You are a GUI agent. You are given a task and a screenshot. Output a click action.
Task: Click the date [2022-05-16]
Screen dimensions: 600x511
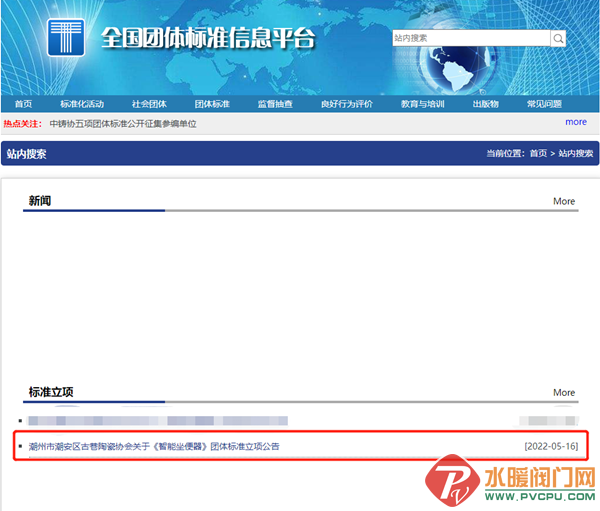[551, 446]
